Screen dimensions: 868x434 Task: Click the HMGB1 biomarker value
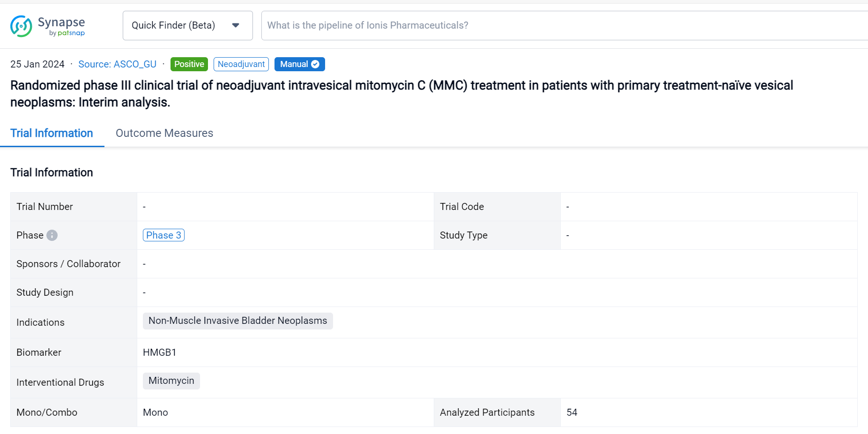tap(159, 352)
